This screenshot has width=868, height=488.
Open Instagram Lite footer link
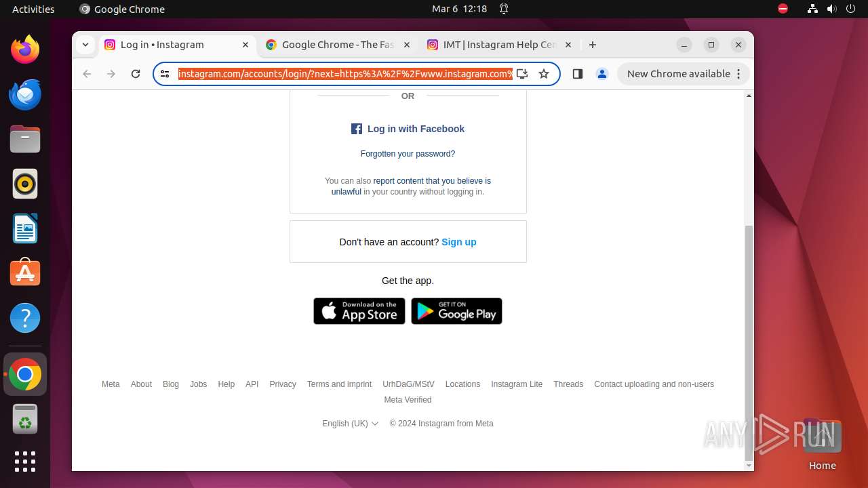click(517, 384)
